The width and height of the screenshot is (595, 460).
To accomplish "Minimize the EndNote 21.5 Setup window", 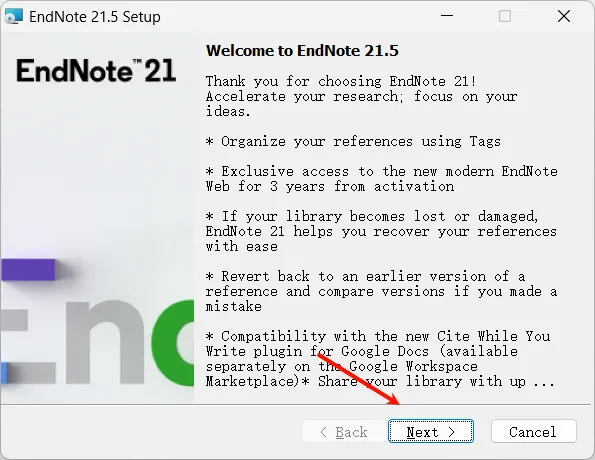I will (447, 16).
